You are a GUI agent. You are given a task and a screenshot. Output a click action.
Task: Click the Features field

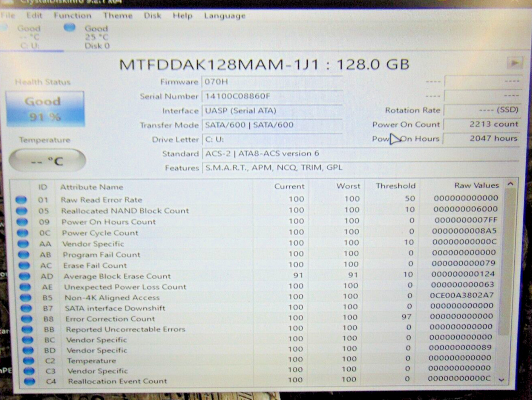point(361,168)
